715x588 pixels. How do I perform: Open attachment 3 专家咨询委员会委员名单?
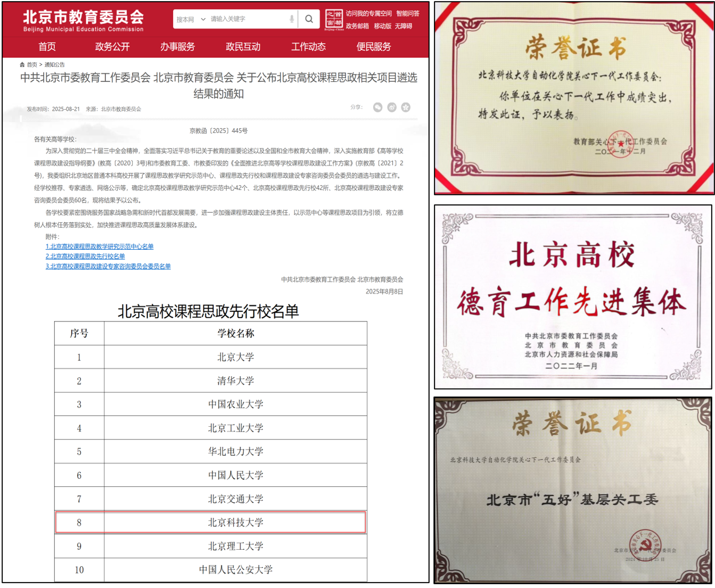coord(108,266)
